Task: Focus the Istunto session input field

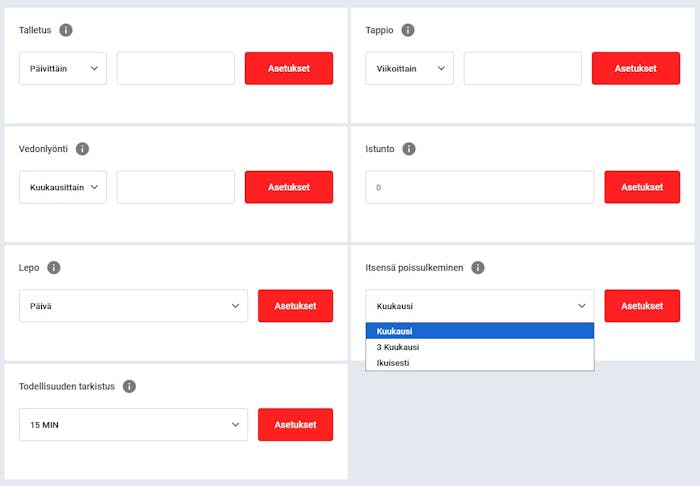Action: (x=480, y=187)
